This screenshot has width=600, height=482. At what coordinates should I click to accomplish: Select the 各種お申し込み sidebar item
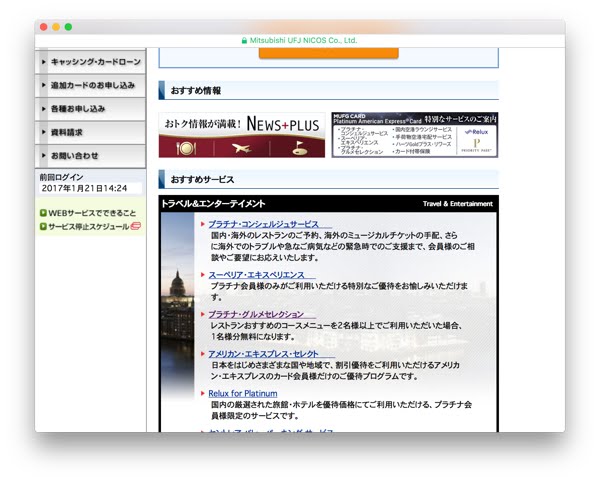point(90,109)
